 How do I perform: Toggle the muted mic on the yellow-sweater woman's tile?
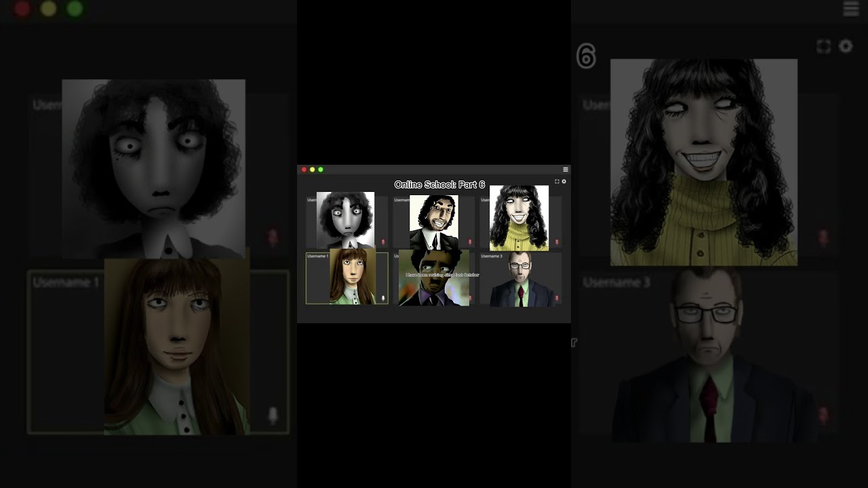pyautogui.click(x=557, y=242)
